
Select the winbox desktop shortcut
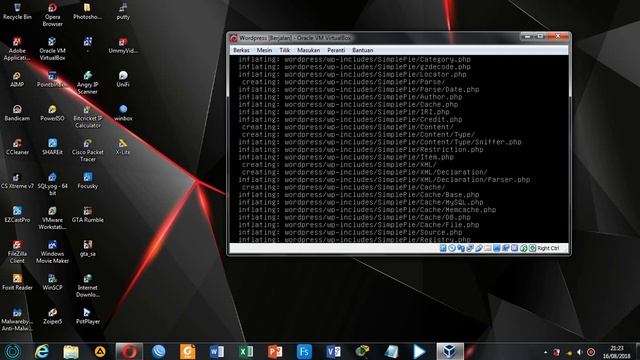[123, 113]
